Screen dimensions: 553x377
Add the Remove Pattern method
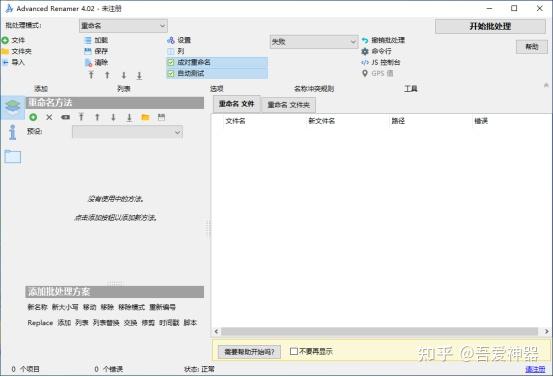tap(132, 307)
